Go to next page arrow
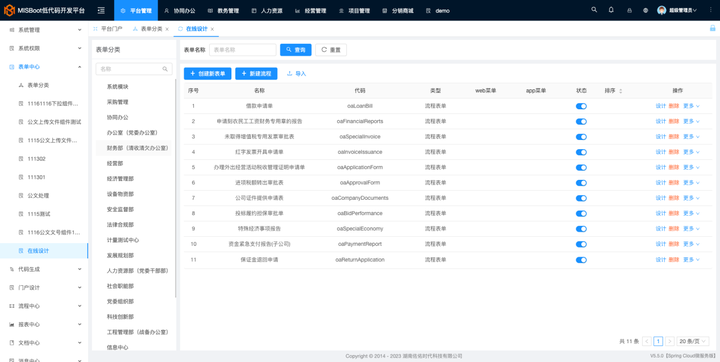This screenshot has width=720, height=362. (670, 341)
